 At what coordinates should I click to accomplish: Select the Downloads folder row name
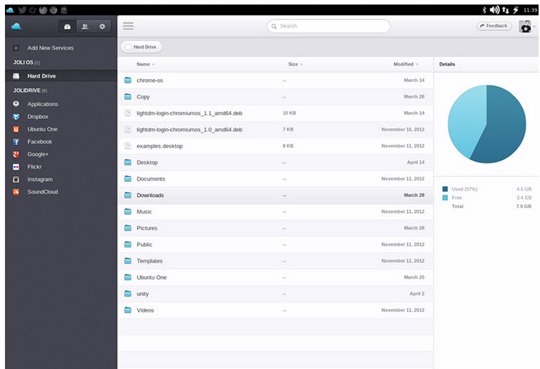pyautogui.click(x=150, y=195)
